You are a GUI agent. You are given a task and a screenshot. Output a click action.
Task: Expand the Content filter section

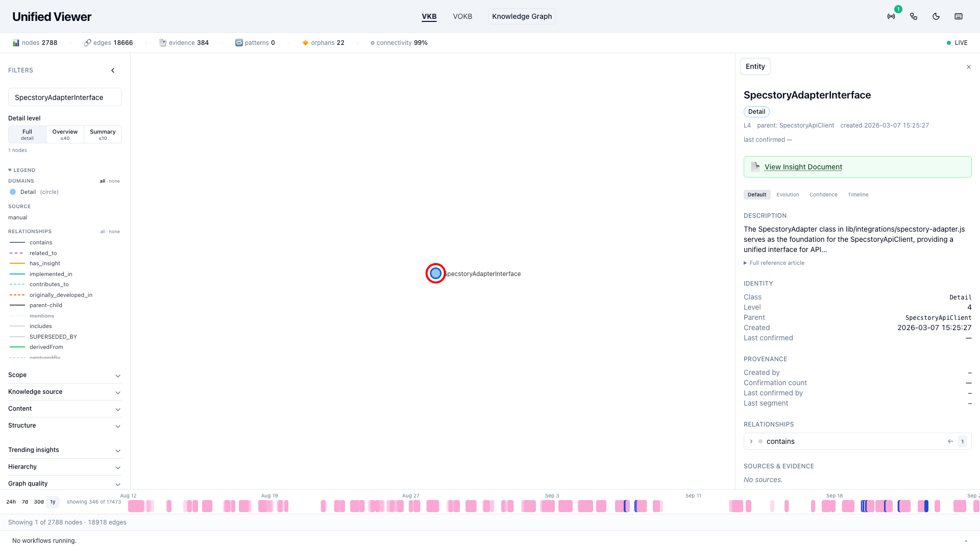click(65, 409)
